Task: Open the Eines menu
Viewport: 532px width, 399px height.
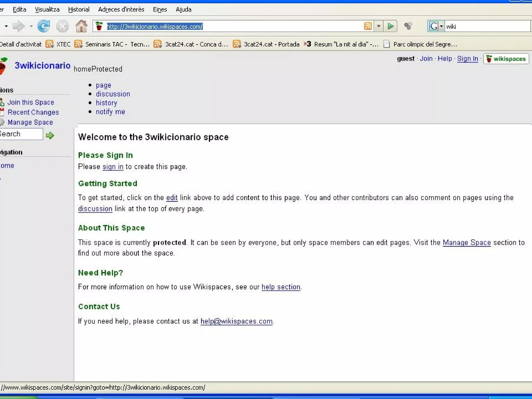Action: [x=160, y=10]
